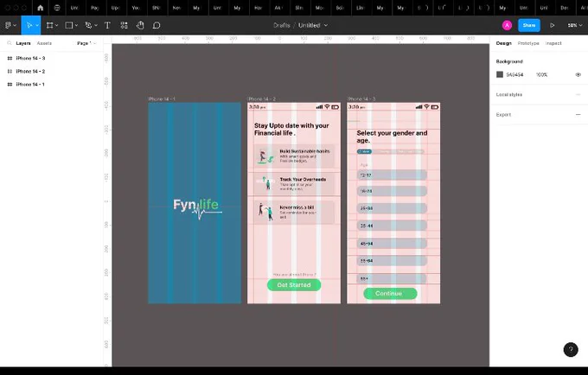Select the Move tool
The image size is (588, 375).
[x=29, y=25]
